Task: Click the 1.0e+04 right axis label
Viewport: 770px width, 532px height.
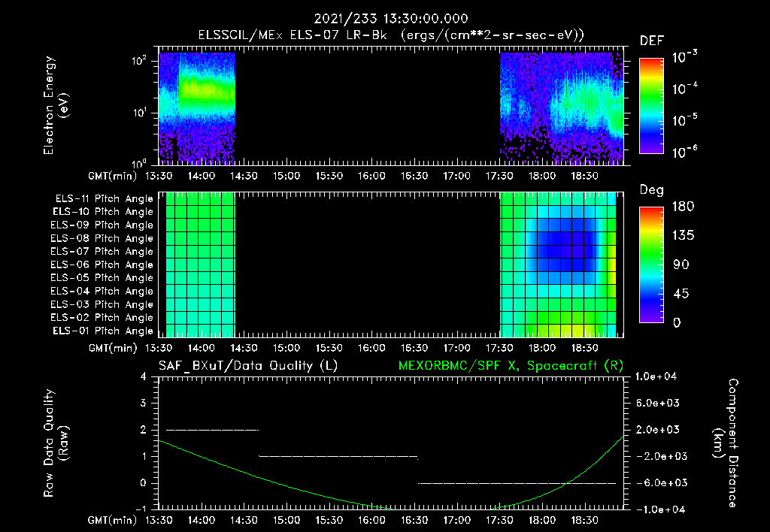Action: [x=656, y=376]
